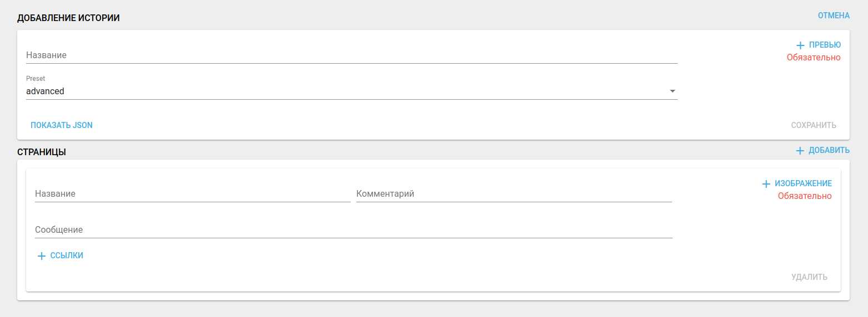
Task: Cancel with the ОТМЕНА button
Action: [834, 16]
